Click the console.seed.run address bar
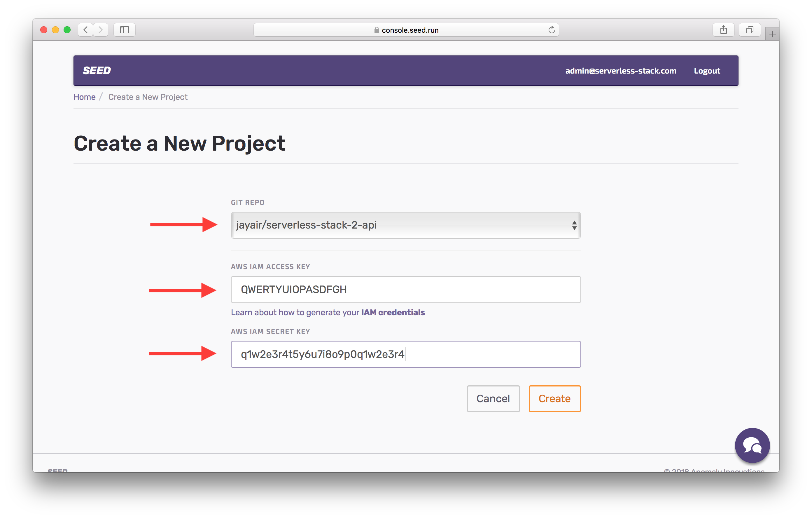This screenshot has height=519, width=812. click(406, 30)
